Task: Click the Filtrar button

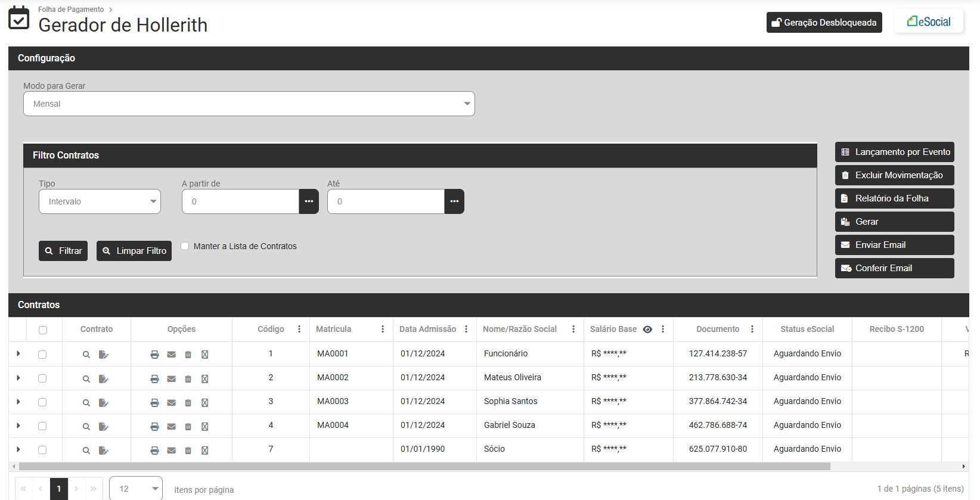Action: point(63,251)
